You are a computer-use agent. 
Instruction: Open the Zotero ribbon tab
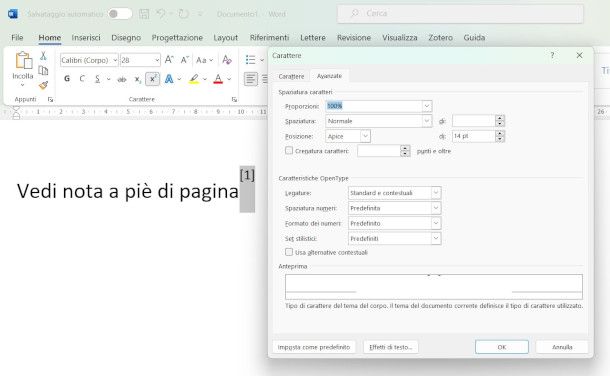[x=440, y=38]
